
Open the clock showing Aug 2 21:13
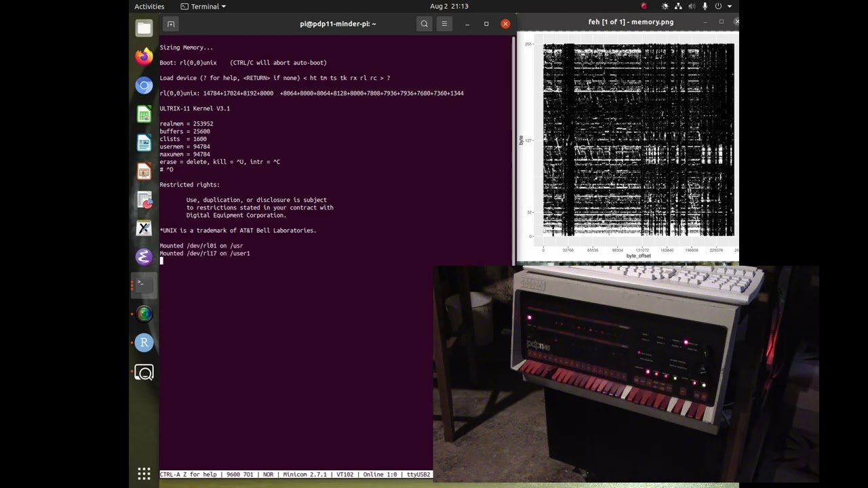(449, 6)
